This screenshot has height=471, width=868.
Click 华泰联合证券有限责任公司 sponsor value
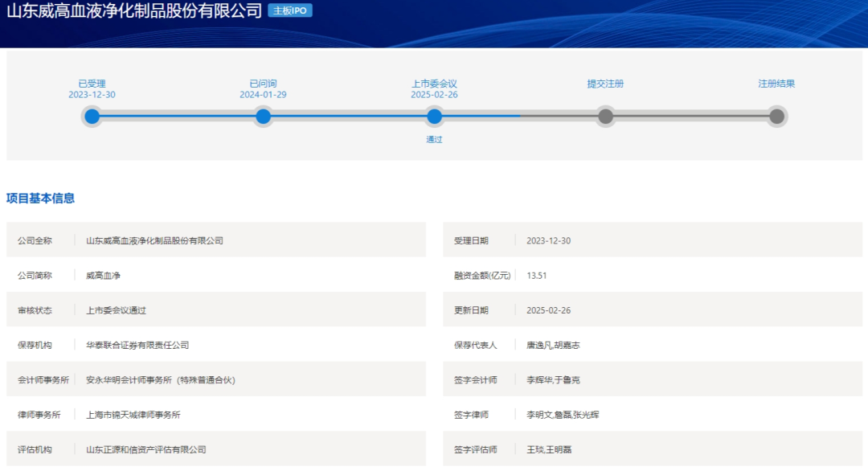(x=137, y=346)
